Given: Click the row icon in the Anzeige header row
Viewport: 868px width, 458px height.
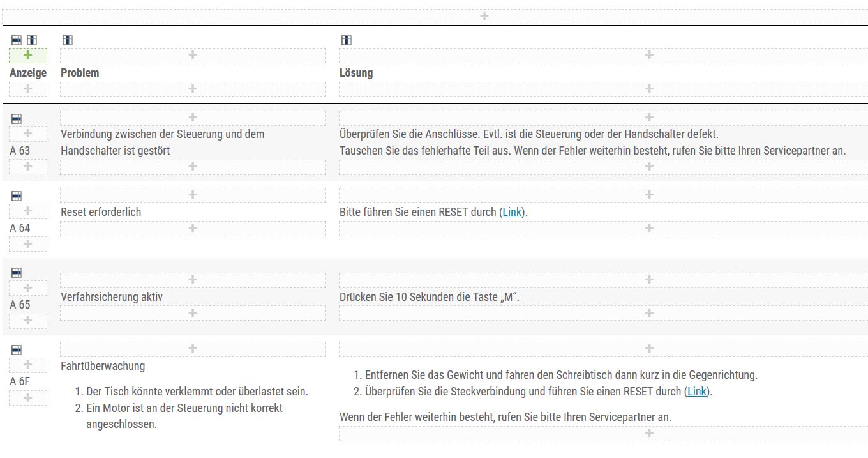Looking at the screenshot, I should tap(17, 40).
